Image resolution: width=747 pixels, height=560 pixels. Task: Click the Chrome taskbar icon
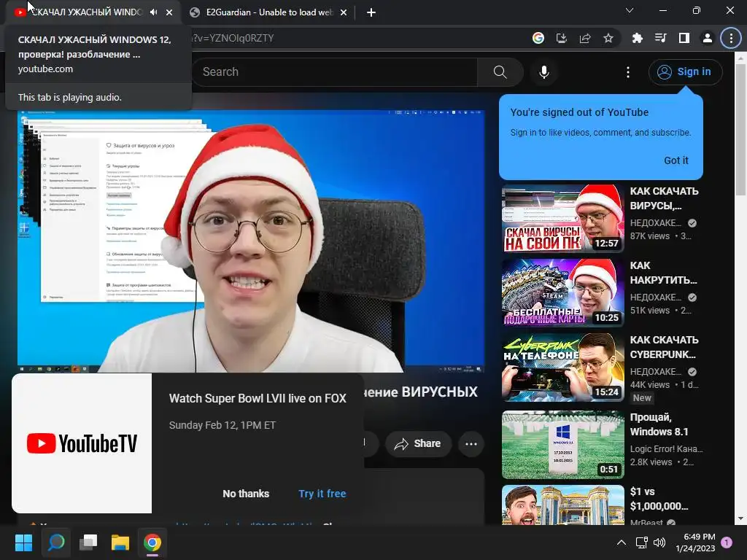click(152, 542)
